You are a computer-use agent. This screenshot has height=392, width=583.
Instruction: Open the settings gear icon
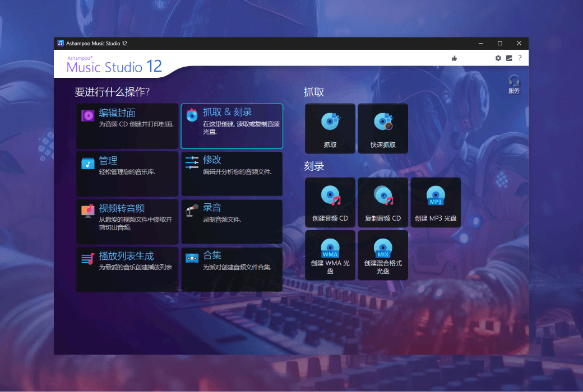pyautogui.click(x=498, y=58)
